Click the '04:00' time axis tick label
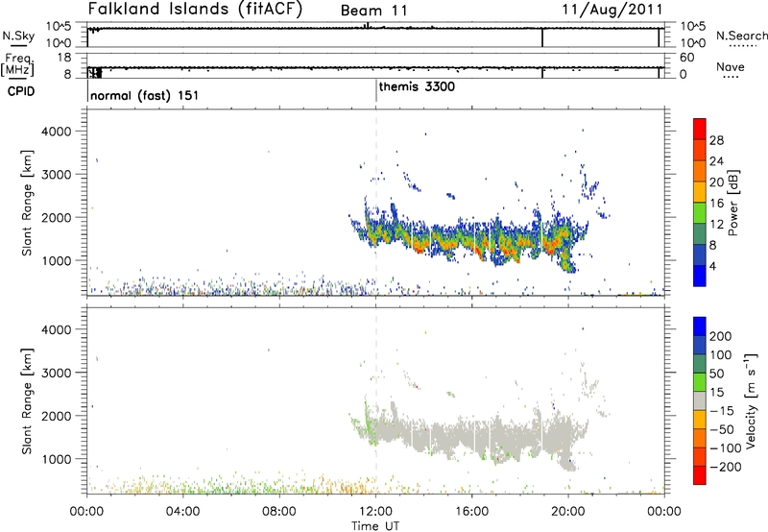Image resolution: width=768 pixels, height=532 pixels. coord(183,512)
